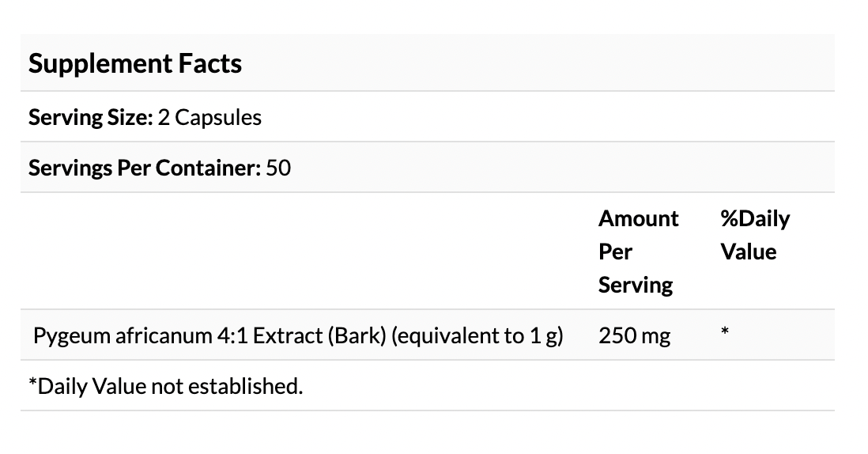Click the asterisk in Daily Value column

[724, 334]
